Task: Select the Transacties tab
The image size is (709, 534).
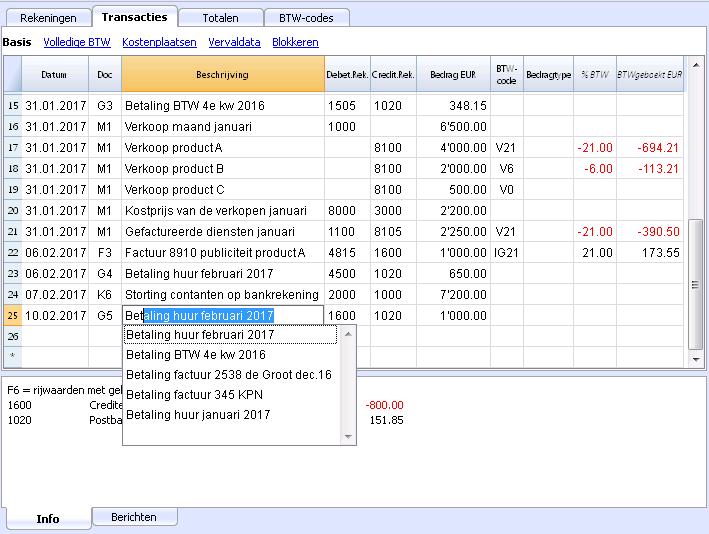Action: [134, 17]
